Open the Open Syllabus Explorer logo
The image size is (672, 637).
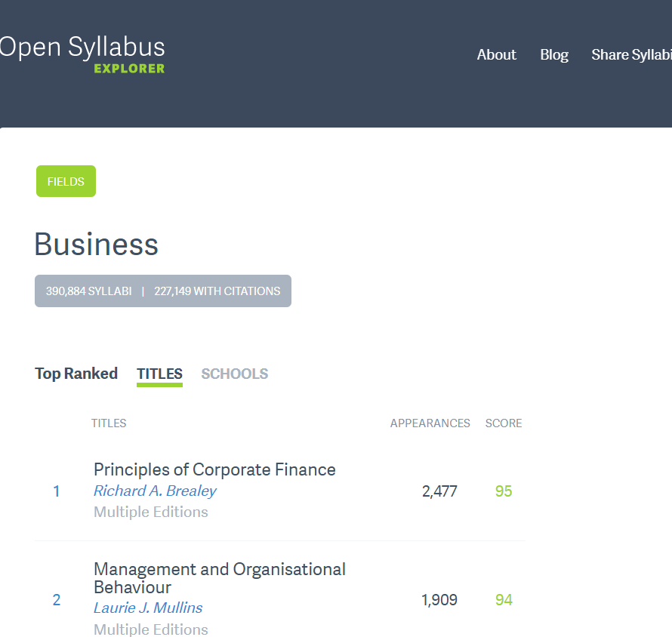(82, 54)
